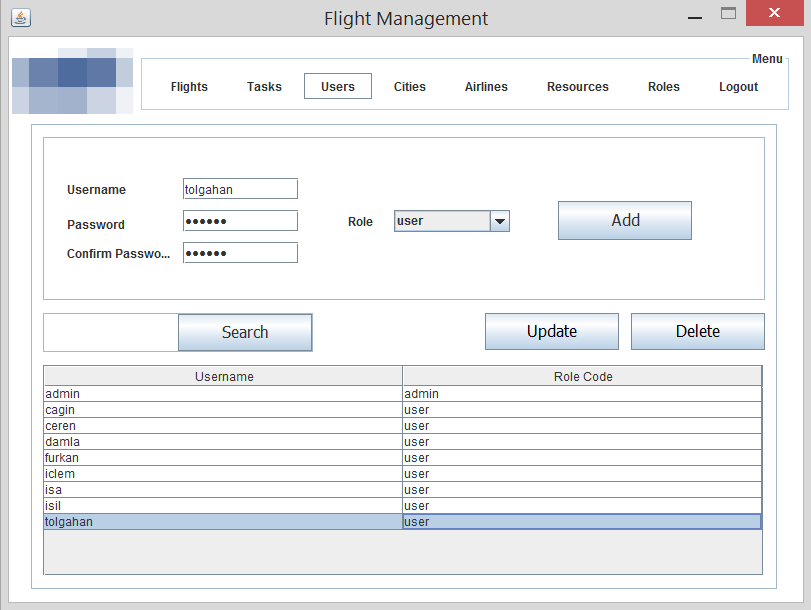This screenshot has height=610, width=811.
Task: Select the admin row in the user table
Action: point(222,393)
